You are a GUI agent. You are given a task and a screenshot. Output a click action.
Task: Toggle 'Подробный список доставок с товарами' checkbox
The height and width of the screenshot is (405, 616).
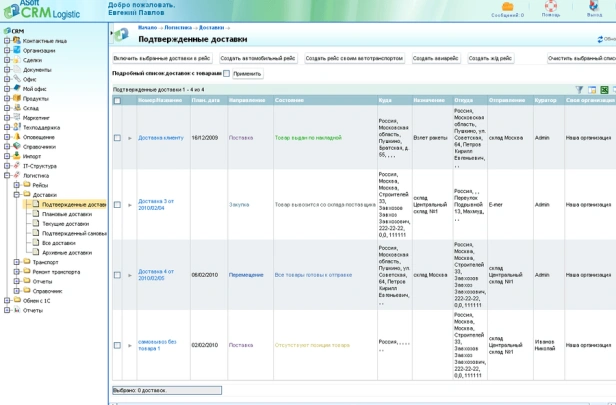pos(226,74)
